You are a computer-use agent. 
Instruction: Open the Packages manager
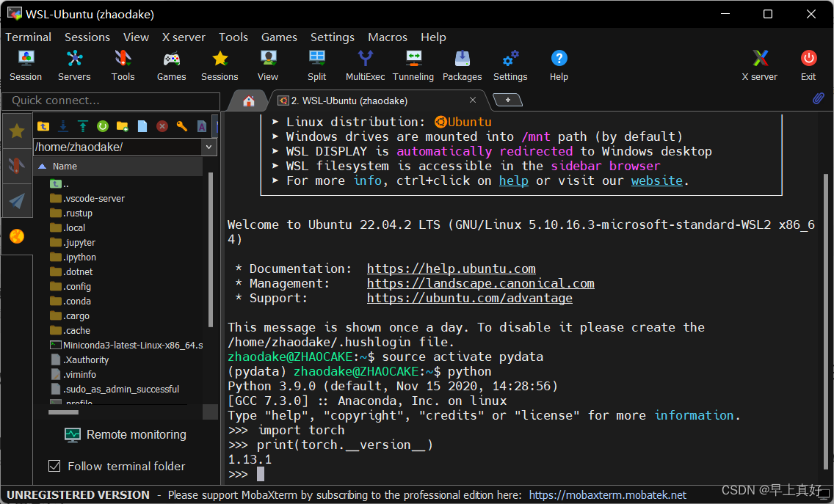tap(463, 65)
